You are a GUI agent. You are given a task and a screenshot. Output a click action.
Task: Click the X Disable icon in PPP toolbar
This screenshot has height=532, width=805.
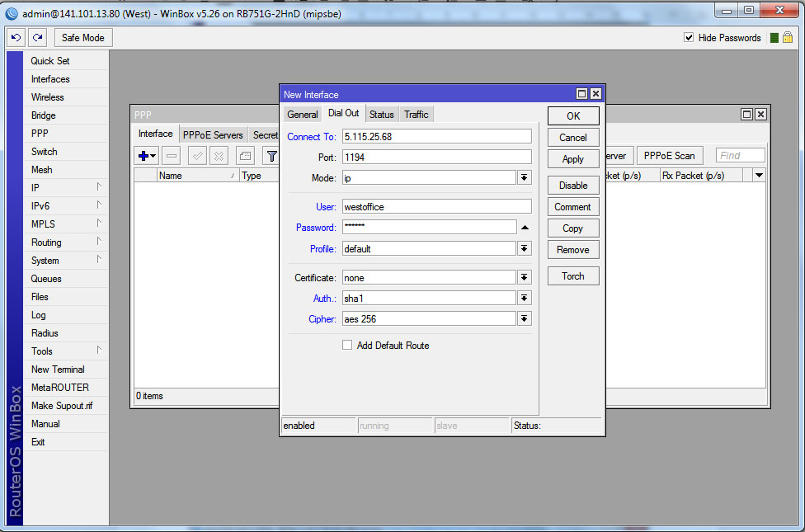[219, 156]
